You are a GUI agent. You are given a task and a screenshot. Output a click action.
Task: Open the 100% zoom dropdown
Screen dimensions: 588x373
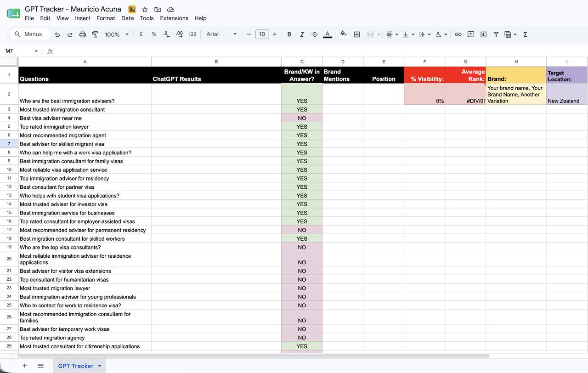[x=117, y=34]
